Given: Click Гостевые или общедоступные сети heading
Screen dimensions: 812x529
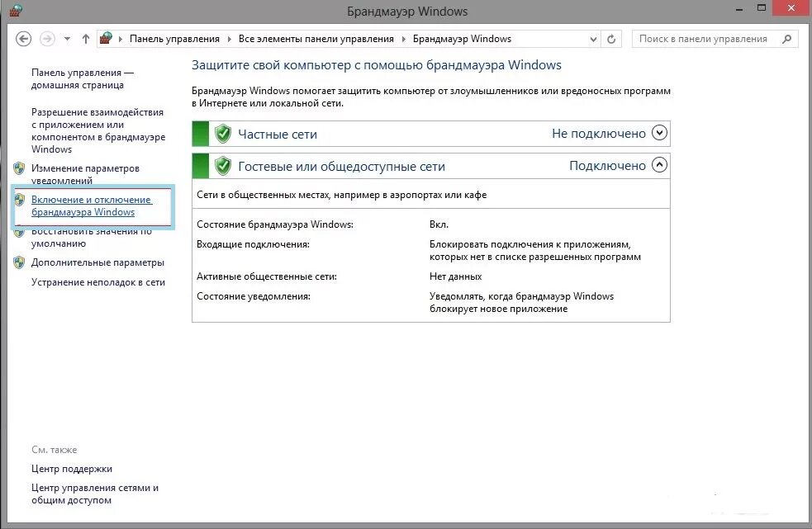Looking at the screenshot, I should tap(341, 166).
